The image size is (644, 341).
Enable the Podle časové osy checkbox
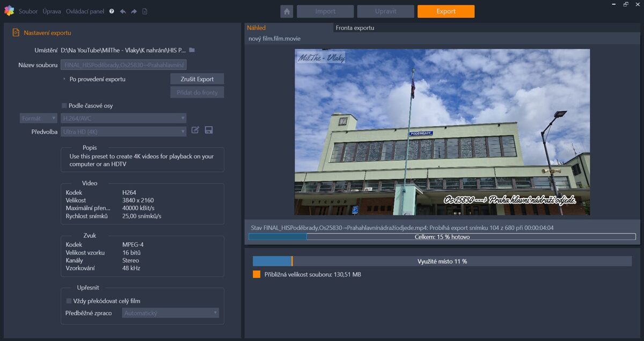point(63,105)
